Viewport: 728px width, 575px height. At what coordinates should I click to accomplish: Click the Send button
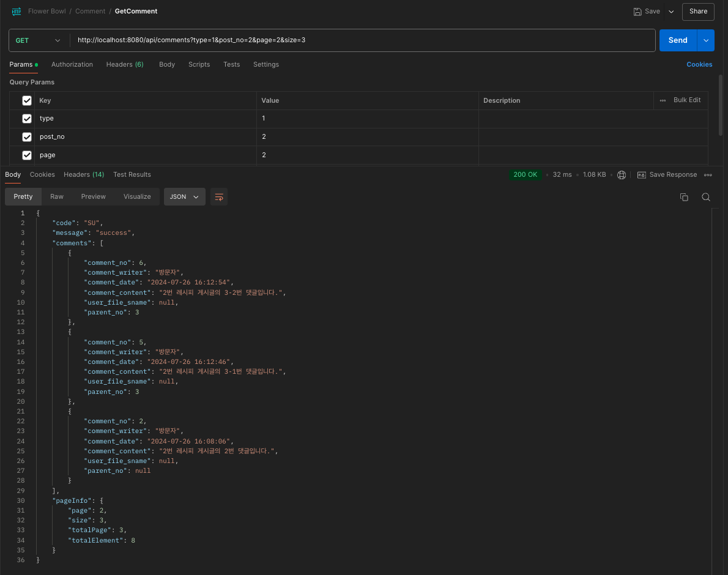click(678, 40)
